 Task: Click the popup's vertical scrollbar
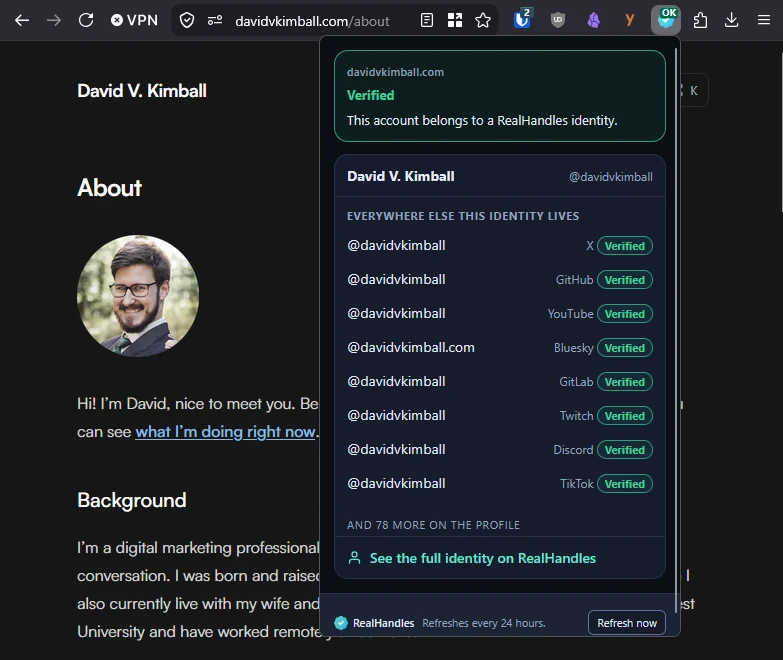click(x=676, y=330)
